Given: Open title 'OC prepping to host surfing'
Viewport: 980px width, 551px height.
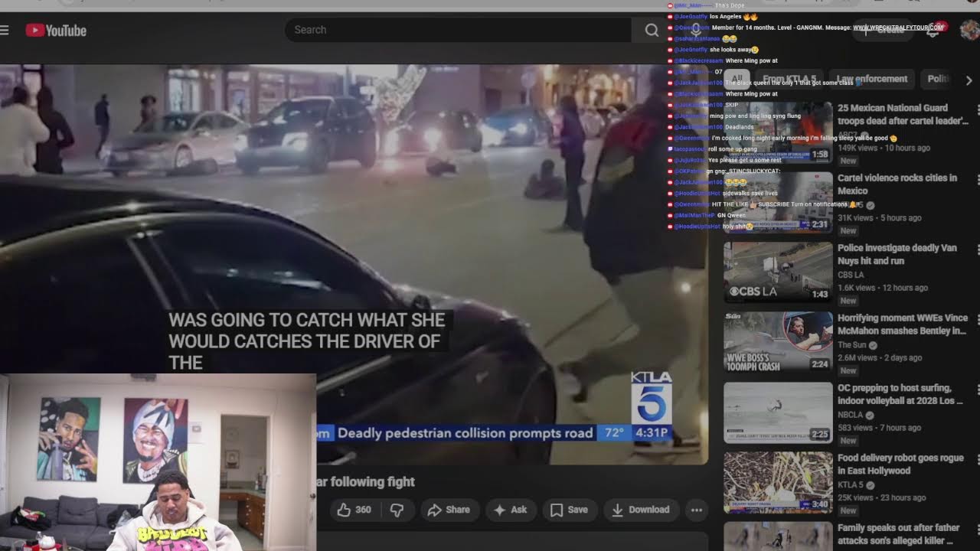Looking at the screenshot, I should [x=900, y=395].
